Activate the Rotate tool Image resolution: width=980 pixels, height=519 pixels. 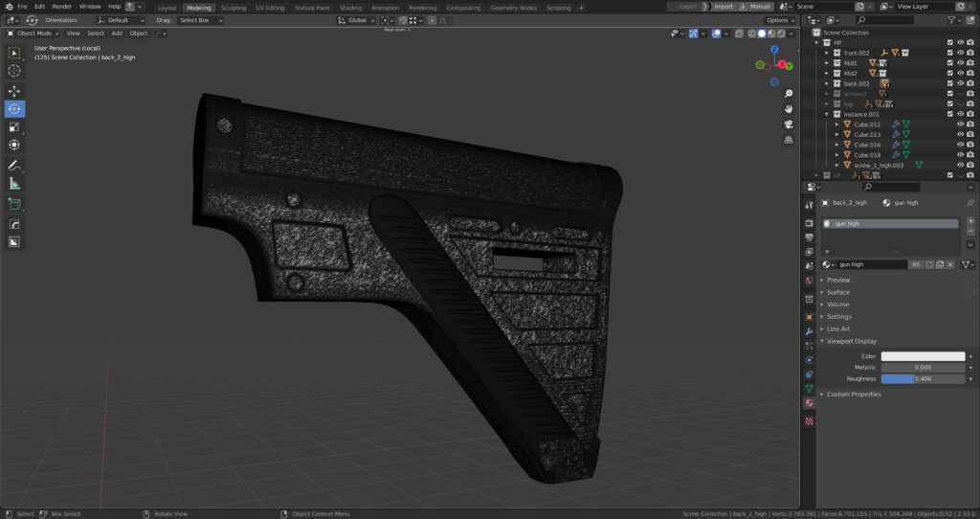pos(14,109)
